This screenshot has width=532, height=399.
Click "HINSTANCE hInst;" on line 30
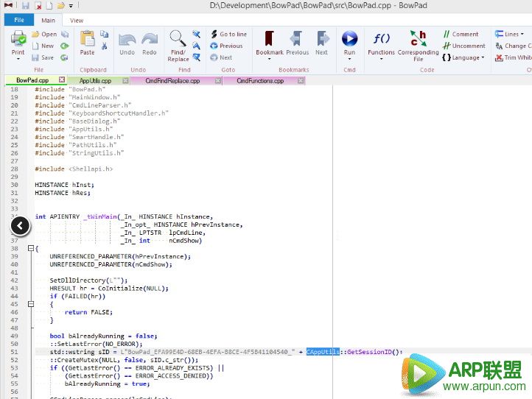coord(64,185)
